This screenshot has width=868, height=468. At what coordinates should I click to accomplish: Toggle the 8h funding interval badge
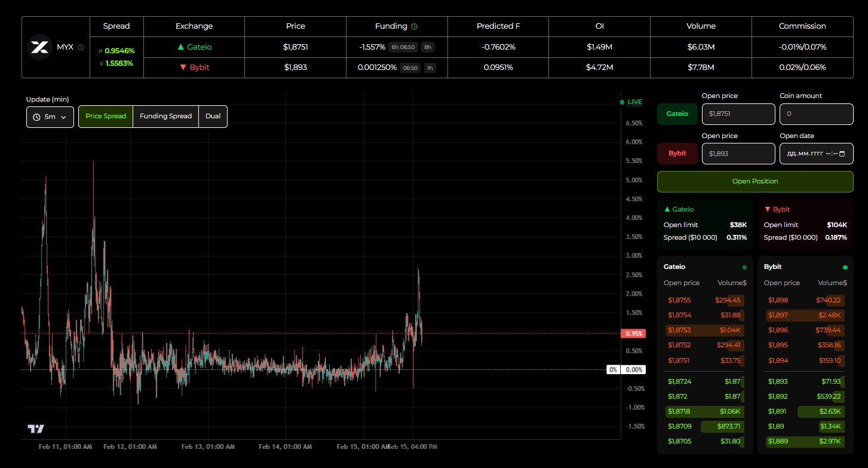428,47
